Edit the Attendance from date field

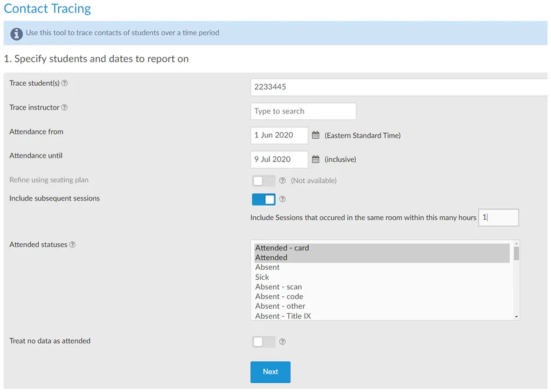pos(279,135)
